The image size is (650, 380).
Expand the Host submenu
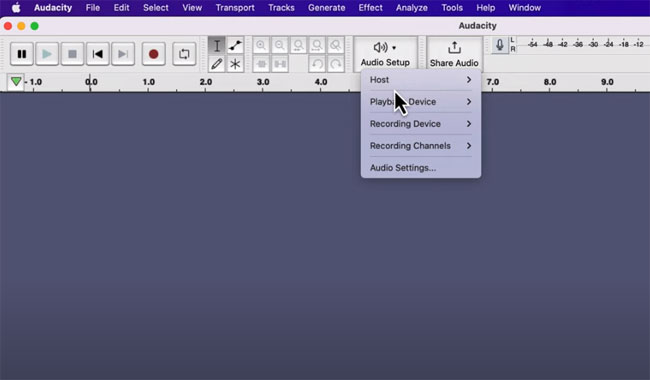point(421,80)
